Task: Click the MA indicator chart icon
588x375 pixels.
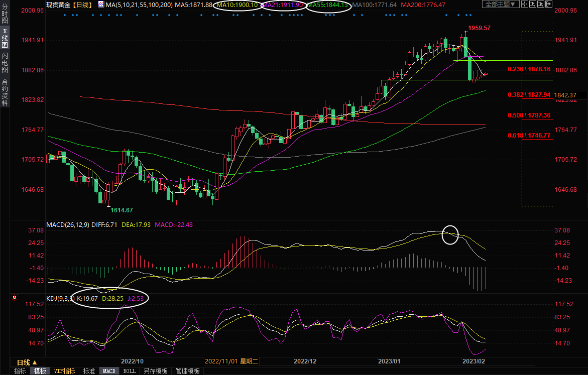Action: 101,5
